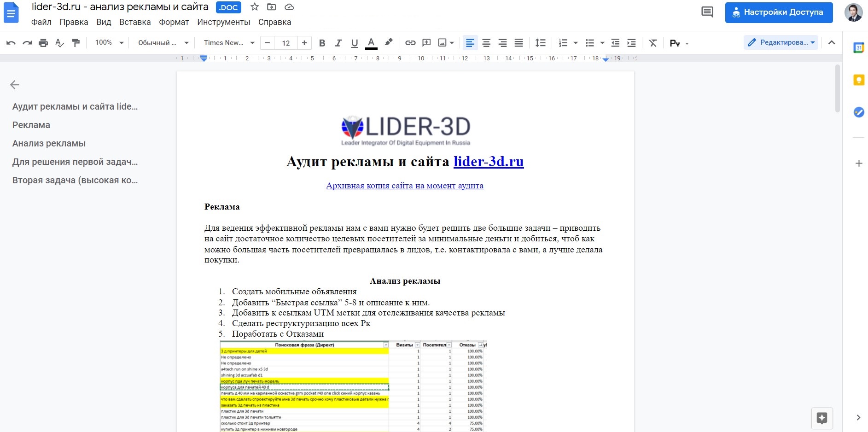Select the Реклама heading in document outline

click(31, 125)
